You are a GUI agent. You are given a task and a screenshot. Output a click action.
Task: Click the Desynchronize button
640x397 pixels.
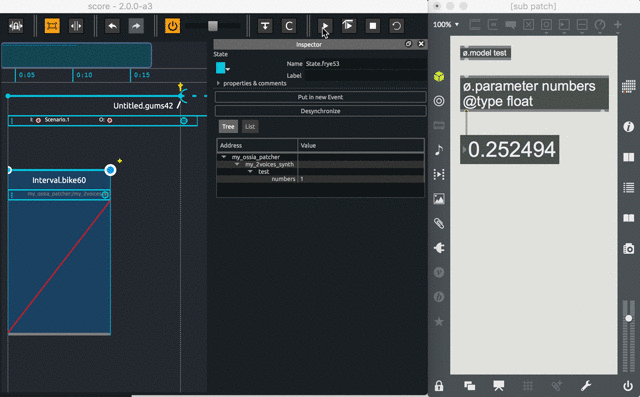[x=320, y=111]
